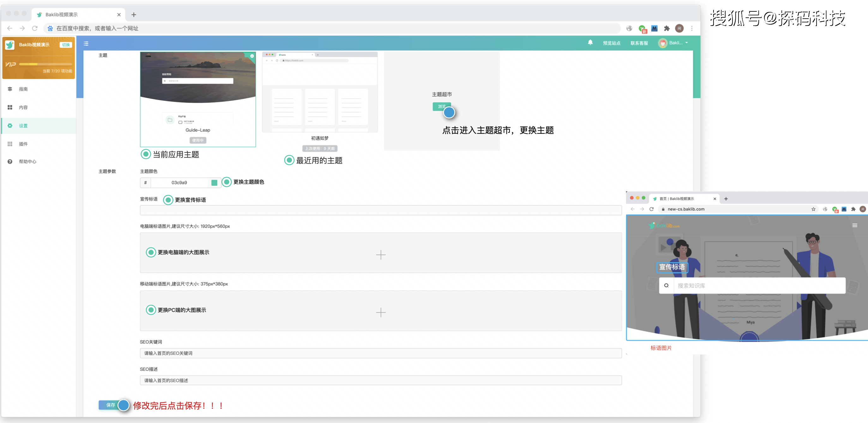The image size is (868, 423).
Task: Click the address bar in main browser
Action: [332, 28]
